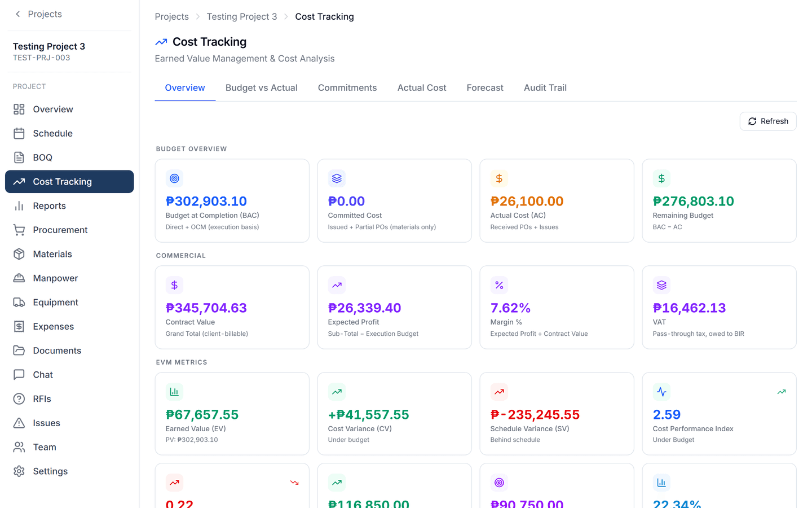Click the Cost Tracking breadcrumb text
The image size is (812, 508).
pos(324,17)
